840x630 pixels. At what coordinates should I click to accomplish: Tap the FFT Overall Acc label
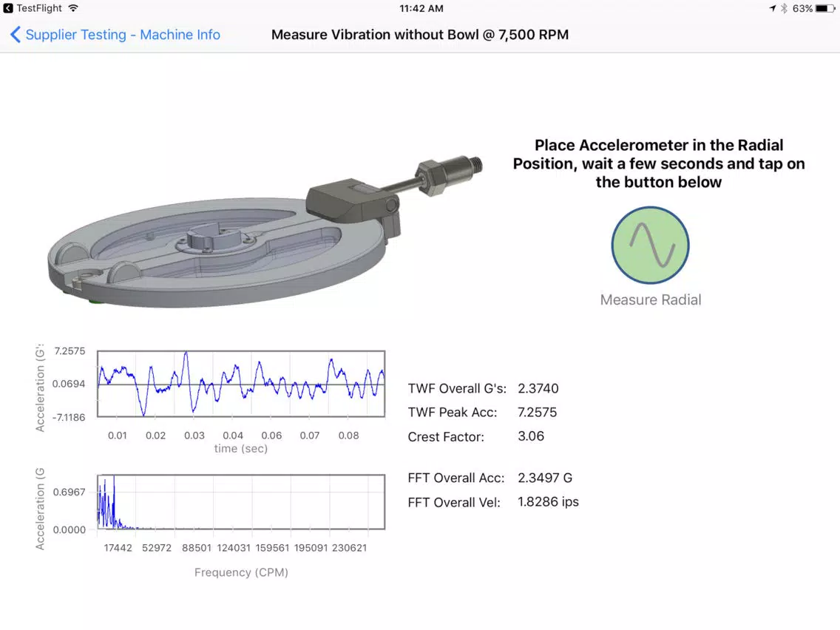[456, 478]
